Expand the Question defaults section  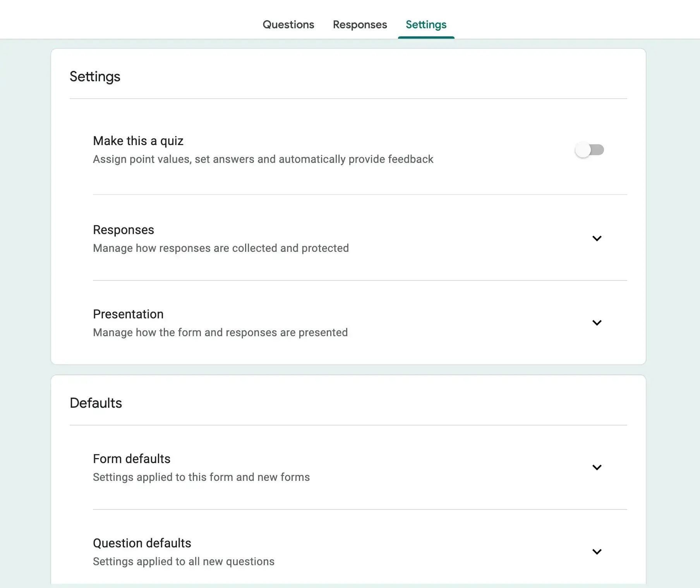[x=597, y=552]
